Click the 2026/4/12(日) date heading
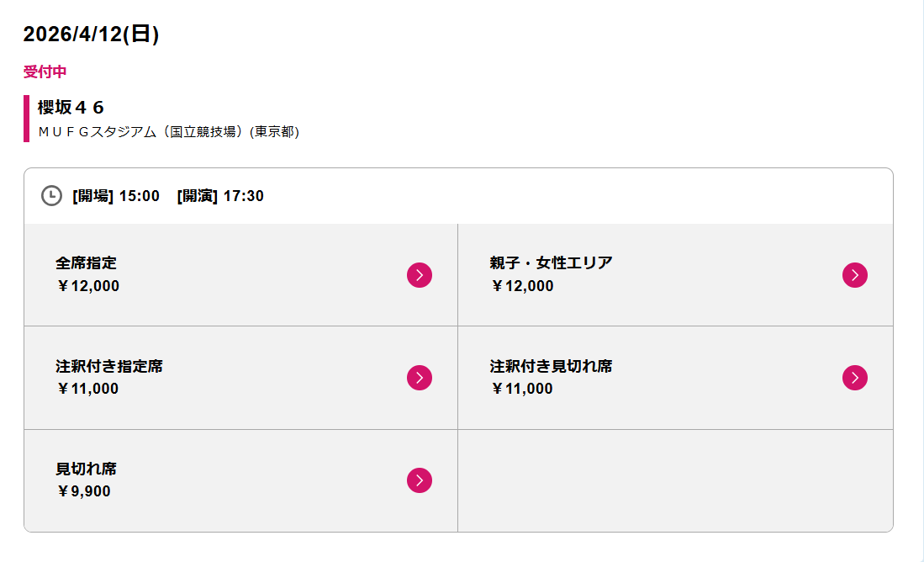Screen dimensions: 924x562 pos(91,34)
